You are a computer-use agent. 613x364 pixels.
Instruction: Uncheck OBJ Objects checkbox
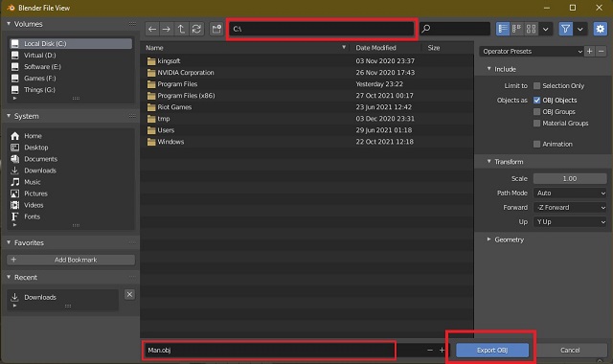[536, 100]
